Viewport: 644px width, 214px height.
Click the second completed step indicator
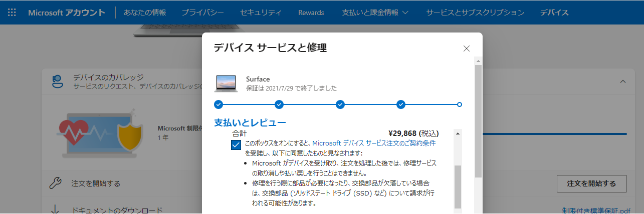[x=279, y=104]
